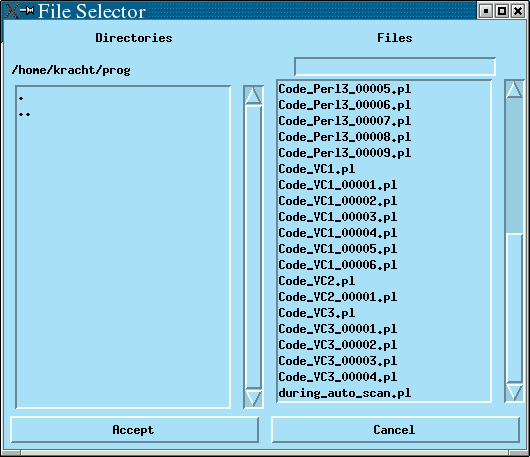Select file Code_VC3.pl

point(316,313)
